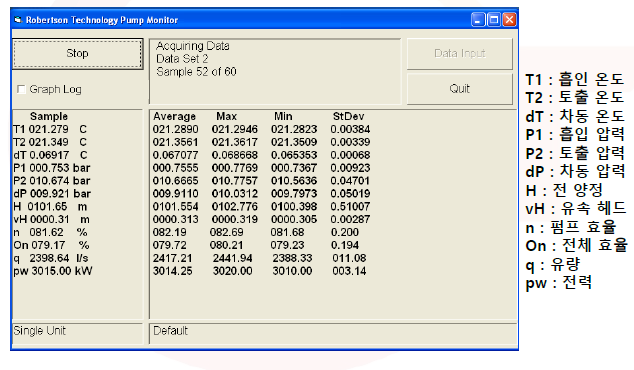Image resolution: width=634 pixels, height=370 pixels.
Task: Click max power value 3020.00
Action: point(232,271)
